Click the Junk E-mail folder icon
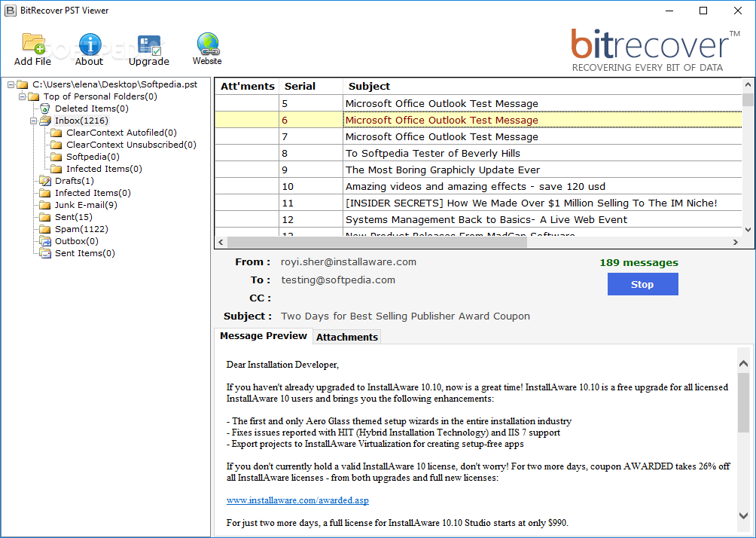 45,205
